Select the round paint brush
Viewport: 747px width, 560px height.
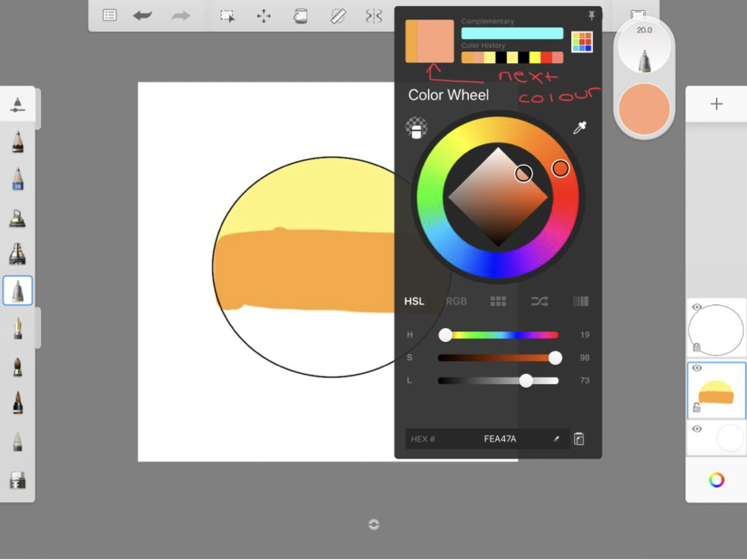(17, 367)
